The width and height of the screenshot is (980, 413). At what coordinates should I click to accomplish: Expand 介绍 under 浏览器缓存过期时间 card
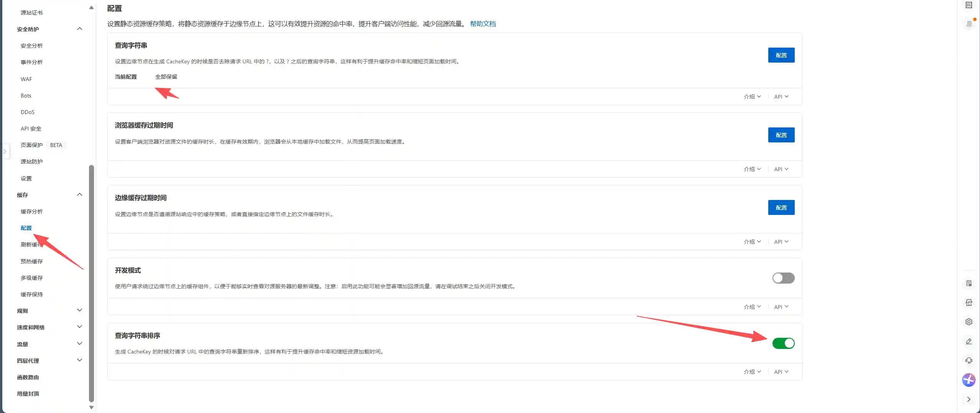752,169
